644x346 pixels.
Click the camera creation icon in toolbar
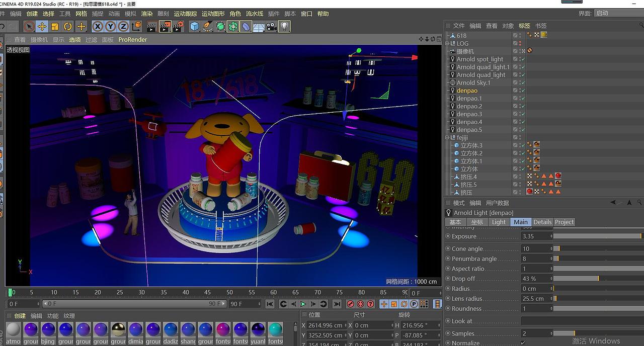(270, 27)
